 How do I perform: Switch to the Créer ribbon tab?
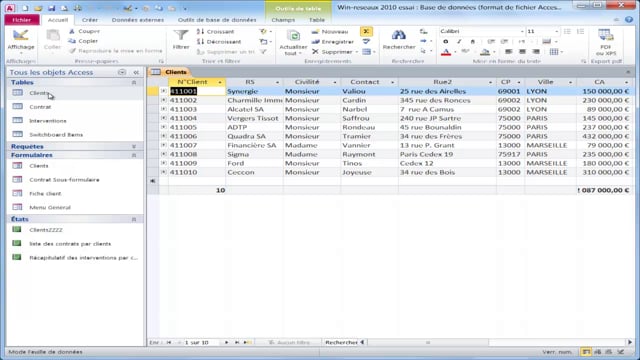89,20
